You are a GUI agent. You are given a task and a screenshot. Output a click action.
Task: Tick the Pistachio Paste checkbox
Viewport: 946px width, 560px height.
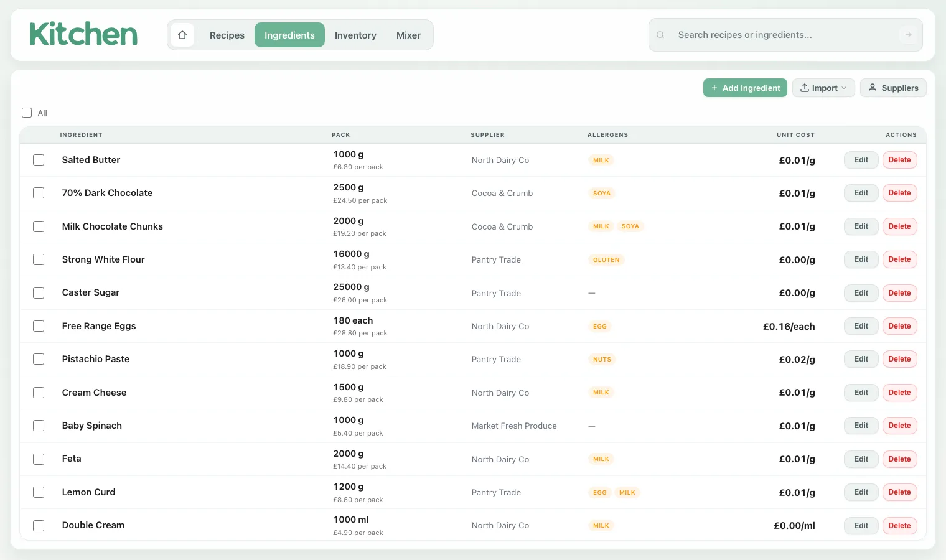(39, 359)
